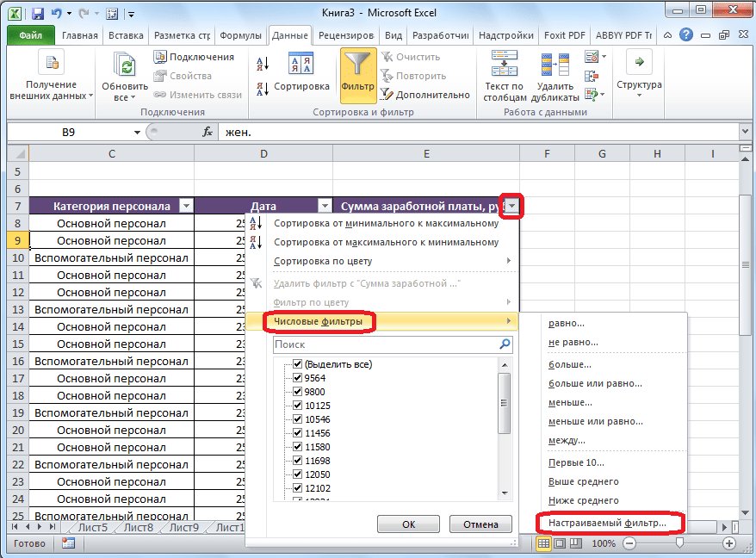
Task: Uncheck the 10125 value checkbox
Action: (x=297, y=405)
